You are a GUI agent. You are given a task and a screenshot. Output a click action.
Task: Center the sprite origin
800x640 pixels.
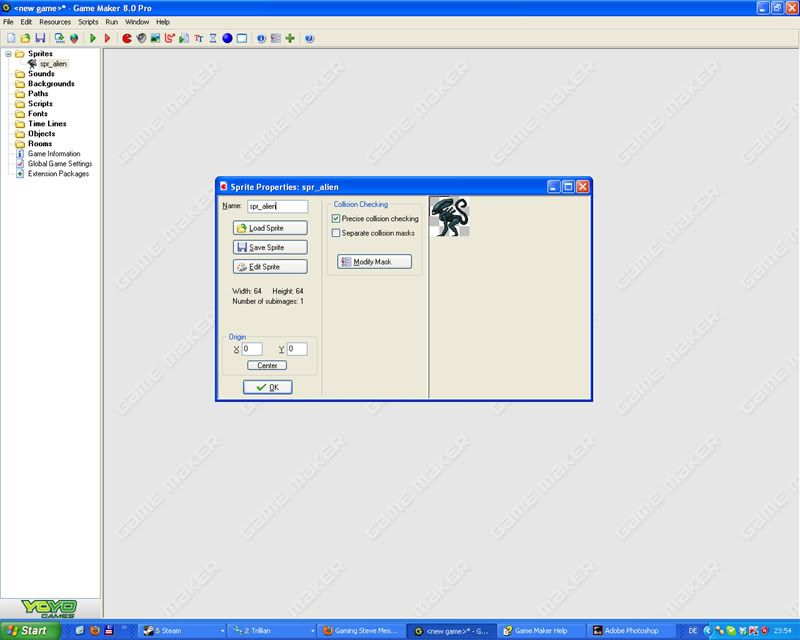pos(267,365)
